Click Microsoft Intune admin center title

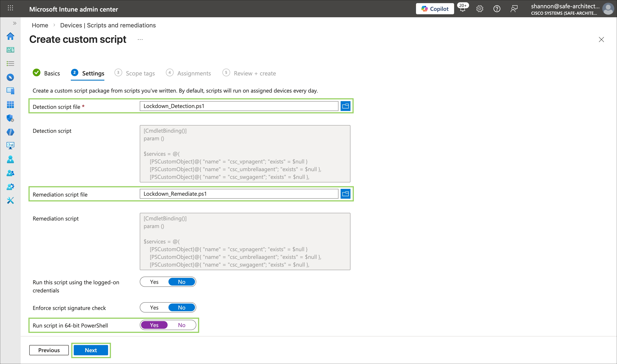(74, 9)
